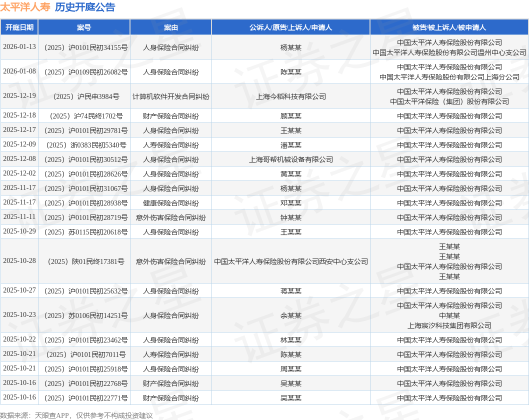Click the date 2025-12-08

click(19, 159)
